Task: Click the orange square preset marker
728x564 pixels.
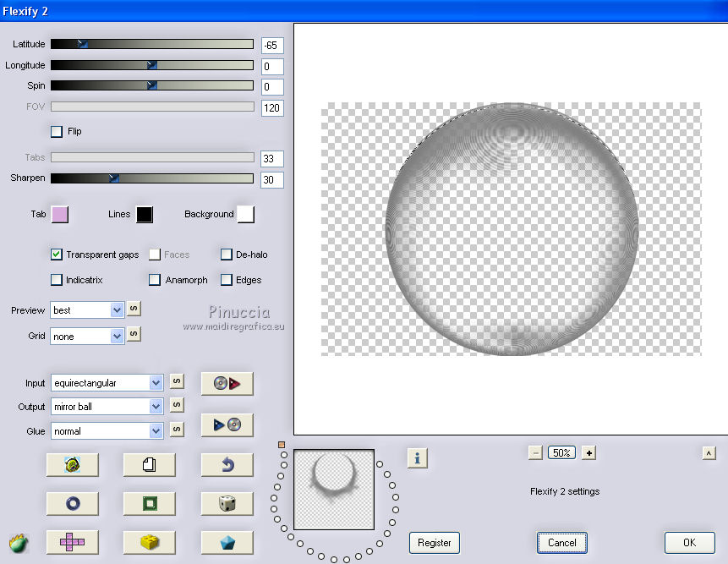Action: tap(282, 445)
